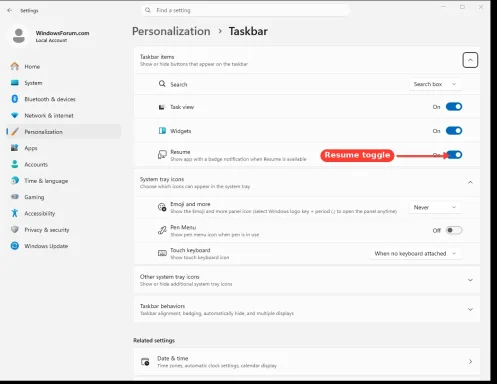Open the Apps settings page
This screenshot has height=384, width=497.
pos(63,148)
